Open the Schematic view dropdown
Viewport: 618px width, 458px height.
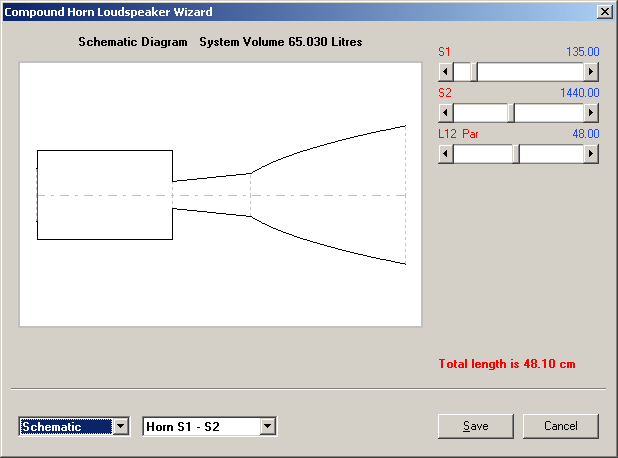121,426
